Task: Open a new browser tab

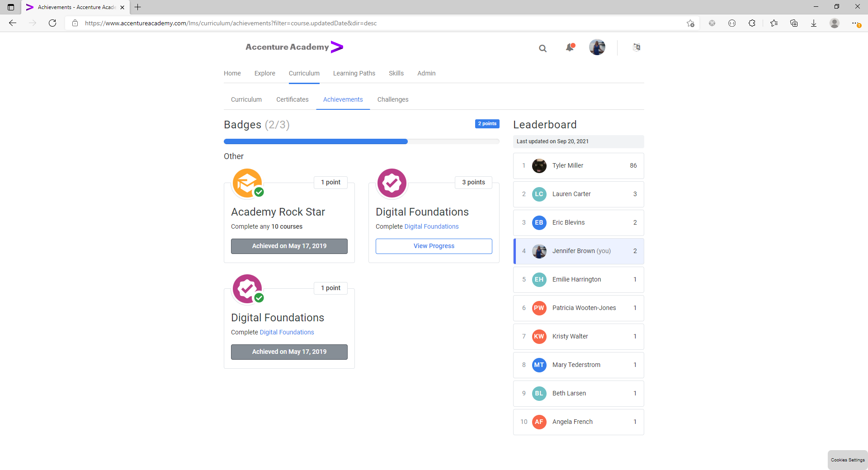Action: [x=138, y=7]
